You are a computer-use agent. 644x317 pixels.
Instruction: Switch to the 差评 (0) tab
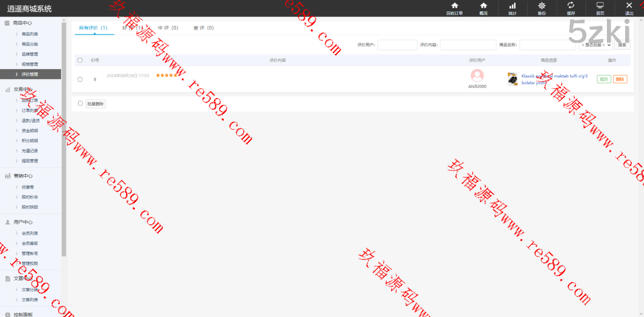click(x=203, y=28)
